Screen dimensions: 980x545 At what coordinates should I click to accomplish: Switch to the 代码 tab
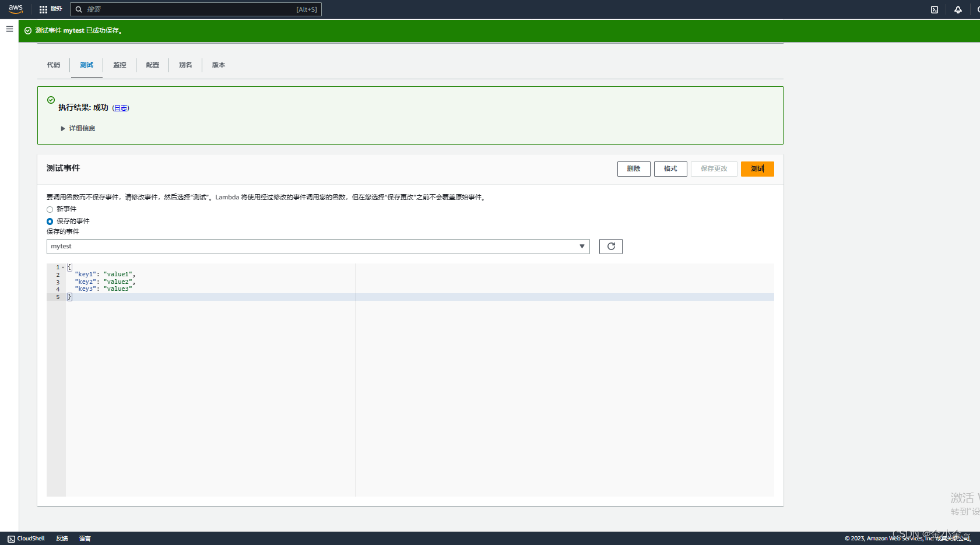tap(54, 65)
